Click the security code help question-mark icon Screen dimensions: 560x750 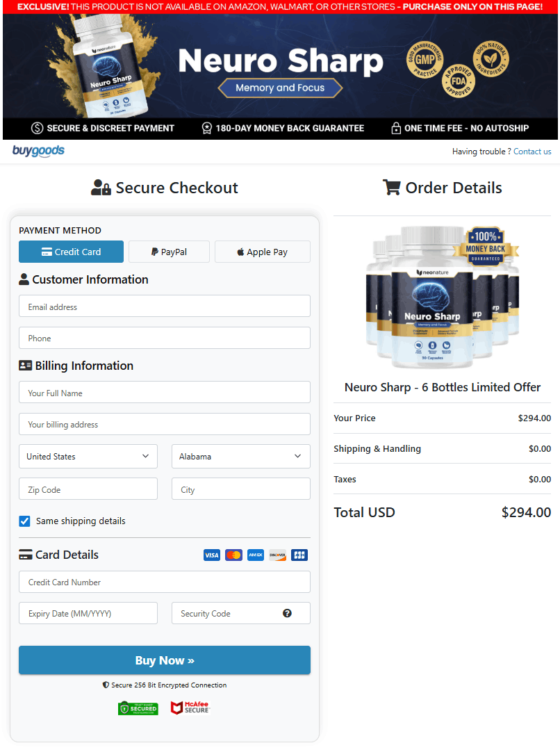coord(287,613)
